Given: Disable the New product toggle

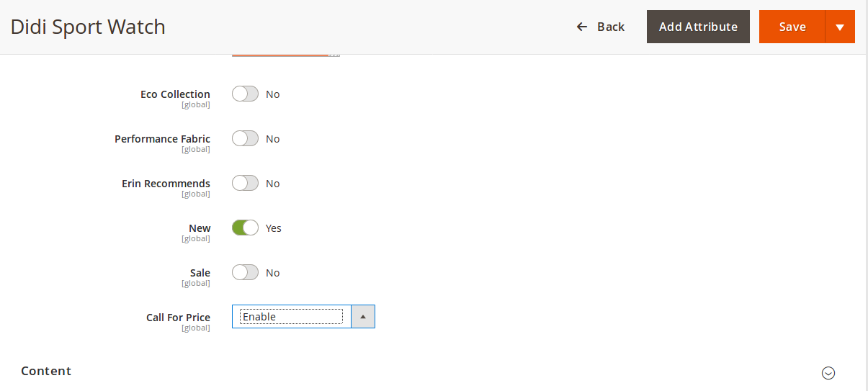Looking at the screenshot, I should pos(245,228).
